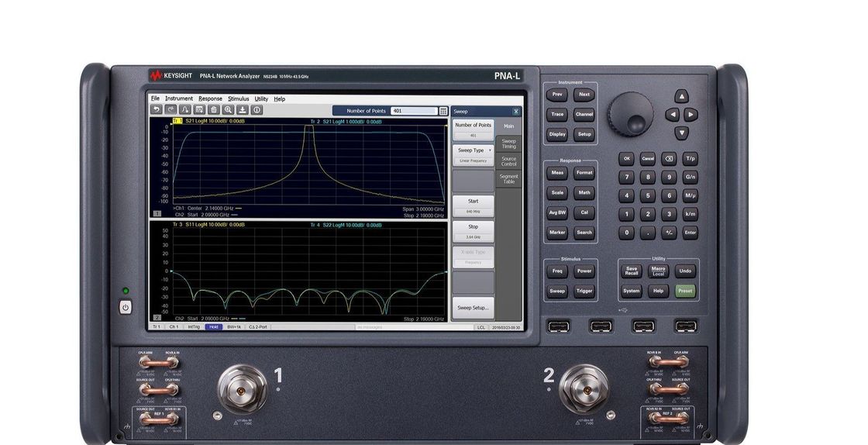Viewport: 868px width, 445px height.
Task: Switch to the Sweep Timing tab
Action: (x=508, y=144)
